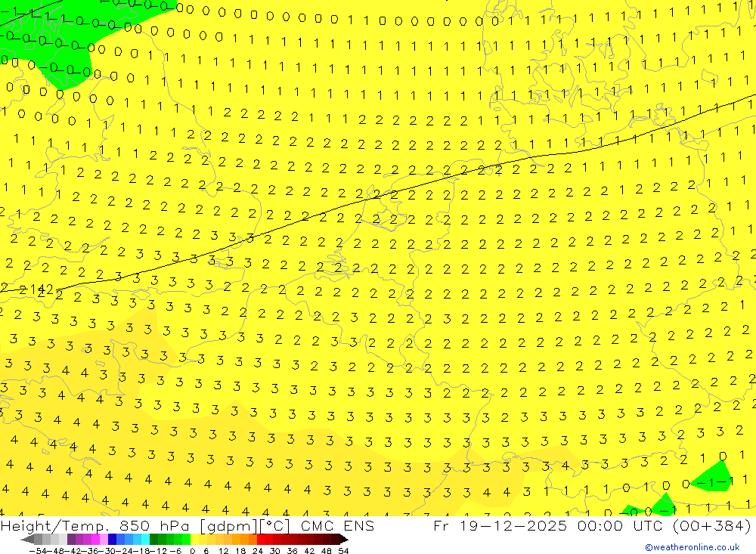Click legend value 36

pyautogui.click(x=292, y=551)
